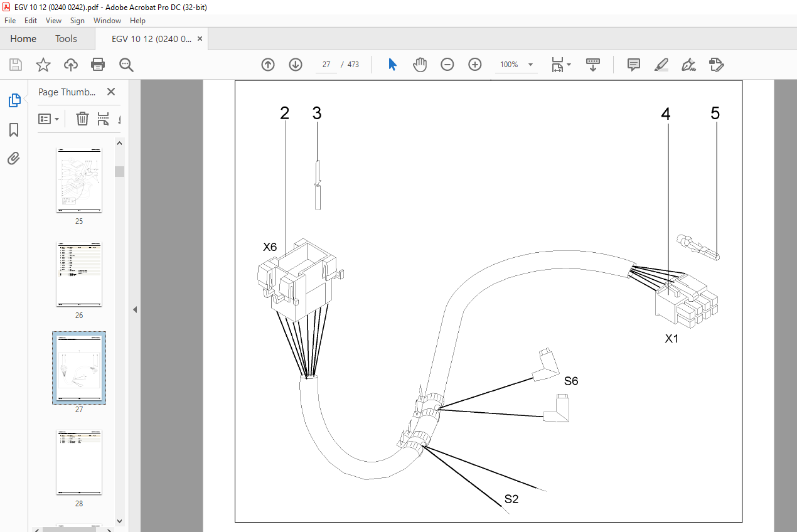Screen dimensions: 797x532
Task: Select page 26 thumbnail
Action: [x=79, y=274]
